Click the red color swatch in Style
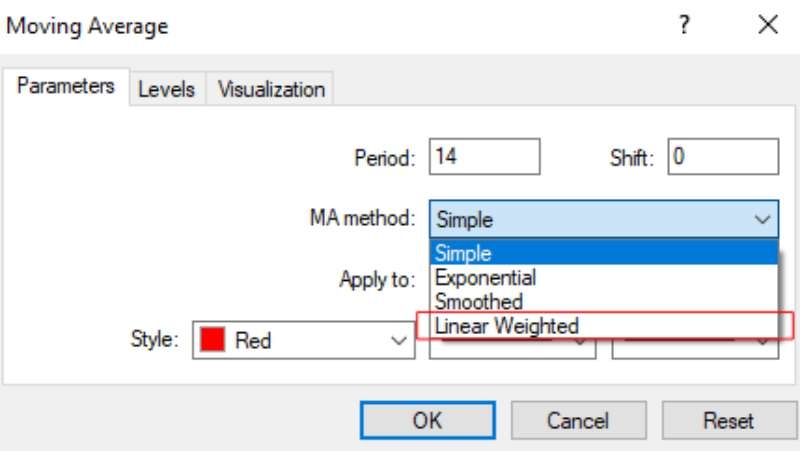800x451 pixels. click(212, 340)
